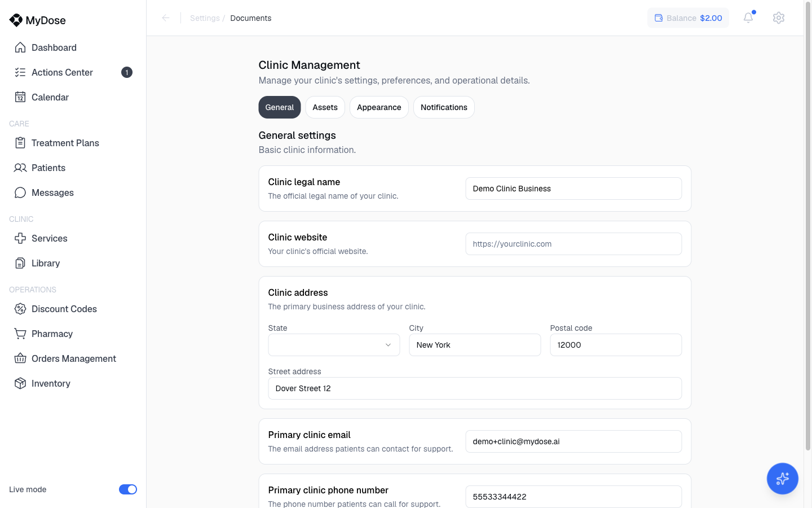Open settings gear icon in header
Viewport: 812px width, 508px height.
click(779, 17)
